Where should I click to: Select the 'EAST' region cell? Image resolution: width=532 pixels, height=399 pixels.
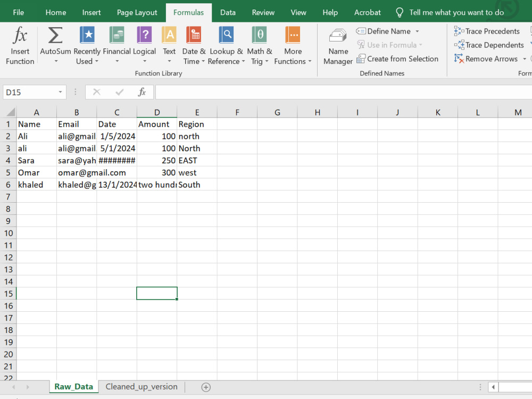pos(197,161)
